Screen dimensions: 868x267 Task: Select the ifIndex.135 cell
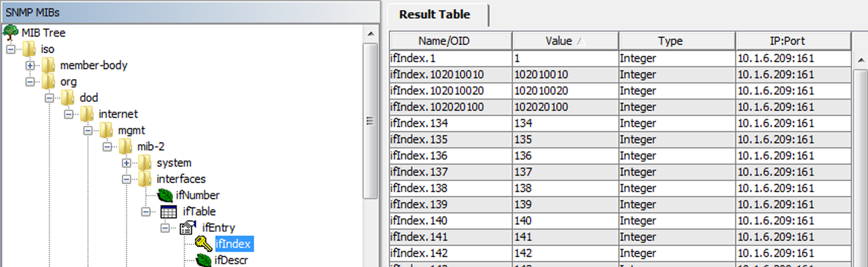[x=450, y=139]
